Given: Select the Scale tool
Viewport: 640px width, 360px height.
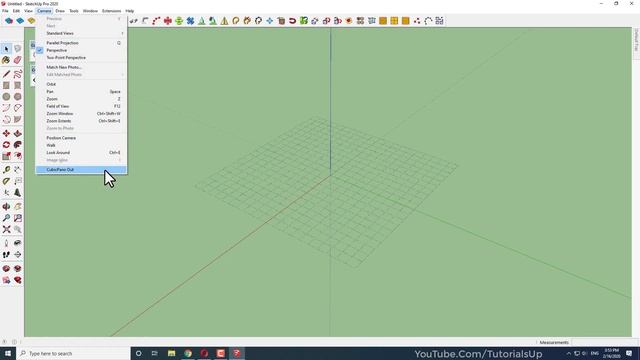Looking at the screenshot, I should tap(6, 156).
